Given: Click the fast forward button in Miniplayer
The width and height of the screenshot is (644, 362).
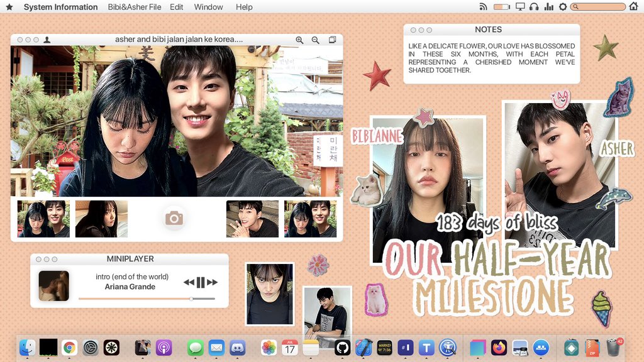Looking at the screenshot, I should (x=213, y=282).
